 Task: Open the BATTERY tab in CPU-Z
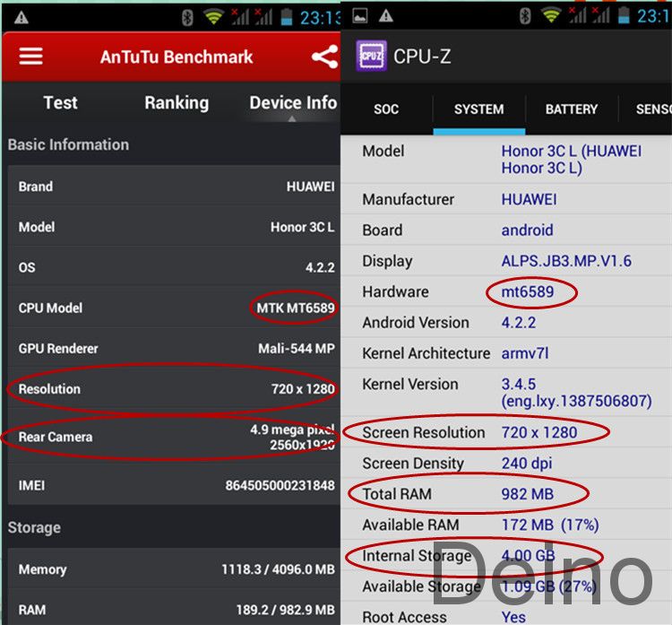(x=572, y=109)
